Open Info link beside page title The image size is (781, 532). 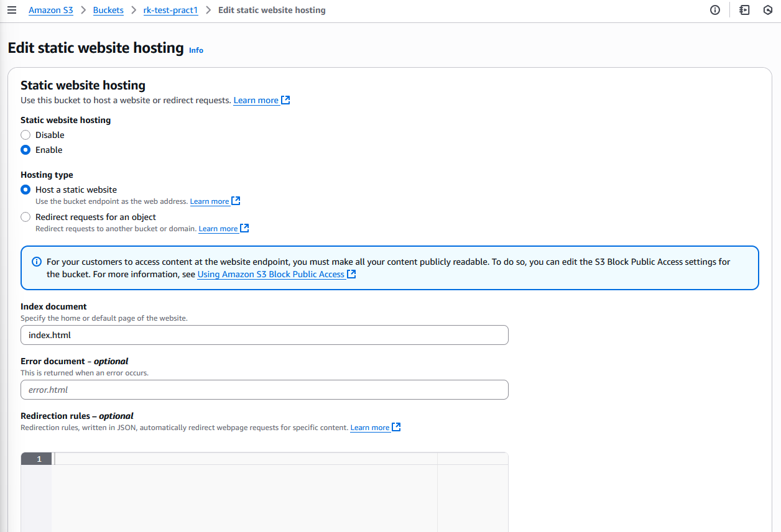(x=196, y=50)
